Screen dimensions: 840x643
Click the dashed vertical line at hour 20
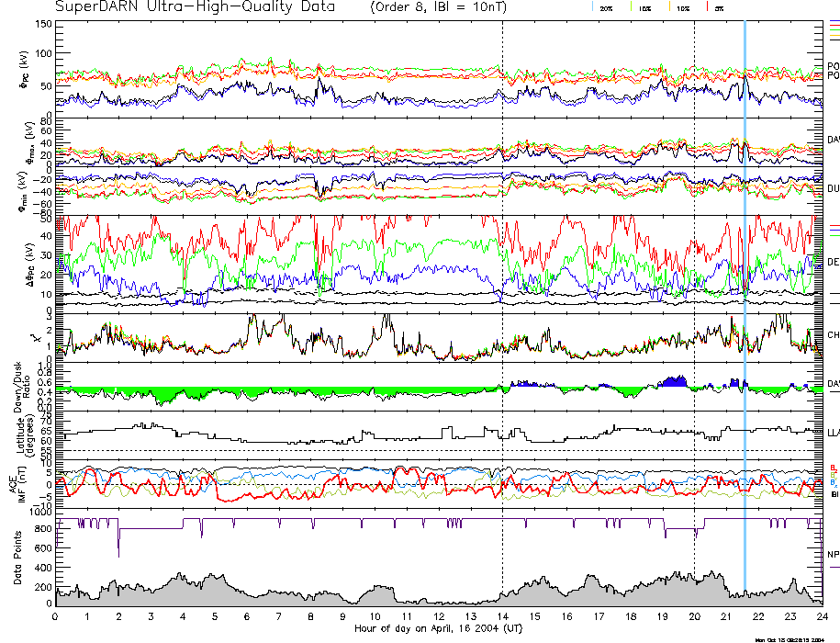click(x=694, y=276)
